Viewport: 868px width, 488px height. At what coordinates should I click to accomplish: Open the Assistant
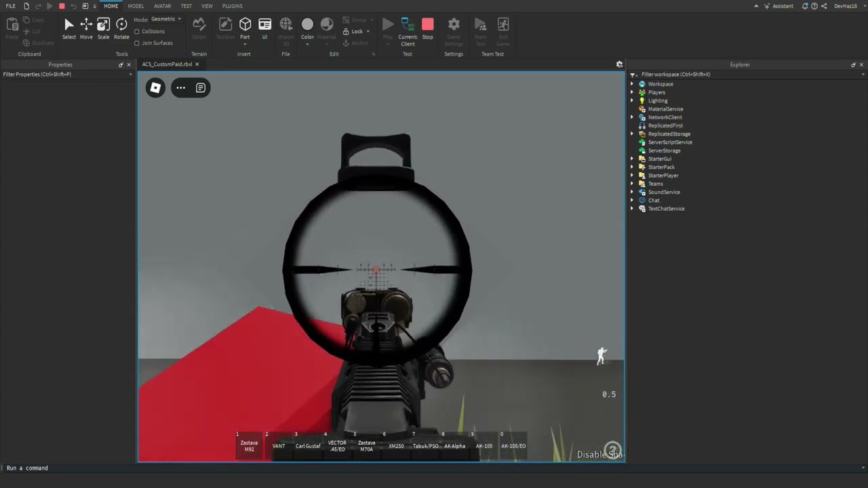778,6
